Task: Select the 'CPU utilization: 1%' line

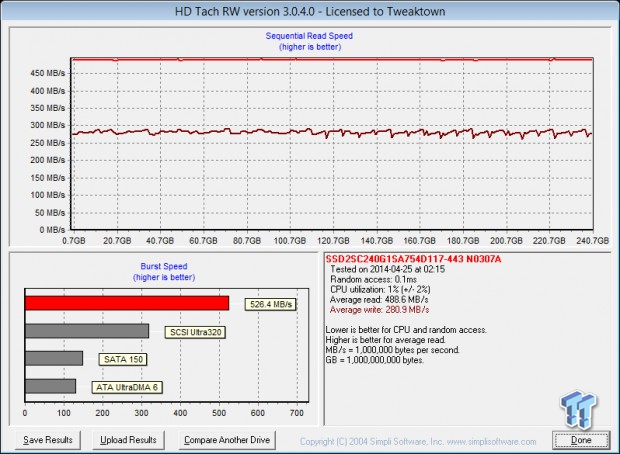Action: point(380,289)
